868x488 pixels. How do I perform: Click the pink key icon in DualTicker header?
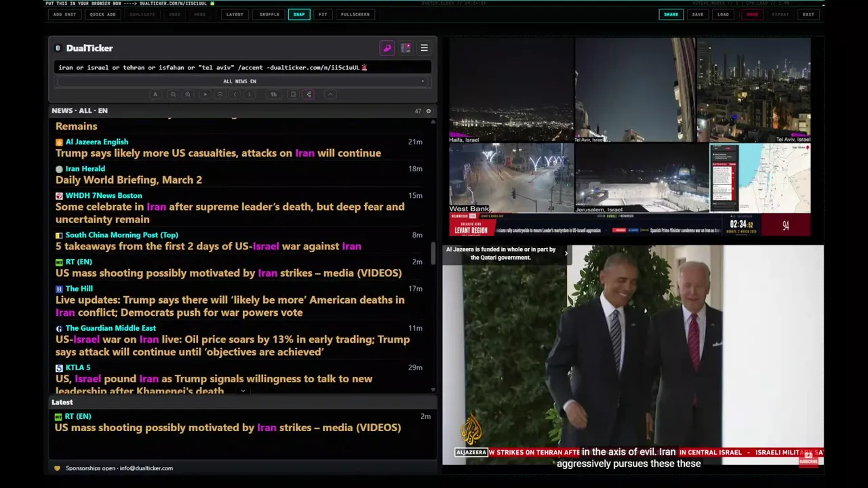point(387,48)
